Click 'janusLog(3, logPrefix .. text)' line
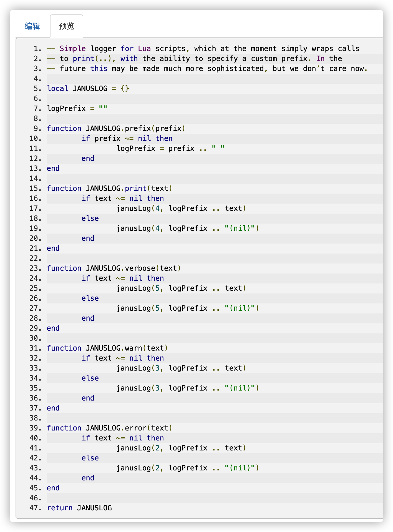 [181, 368]
